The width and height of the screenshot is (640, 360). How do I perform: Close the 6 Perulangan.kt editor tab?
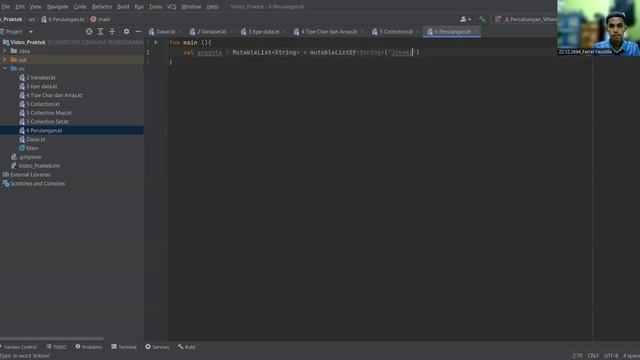(x=476, y=32)
